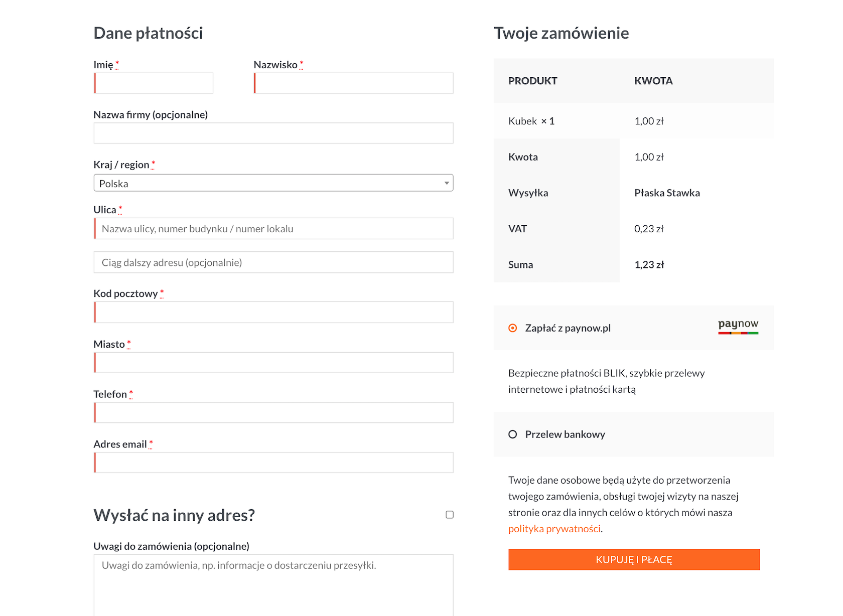843x616 pixels.
Task: Click the Uwagi do zamówienia text area
Action: tap(273, 584)
